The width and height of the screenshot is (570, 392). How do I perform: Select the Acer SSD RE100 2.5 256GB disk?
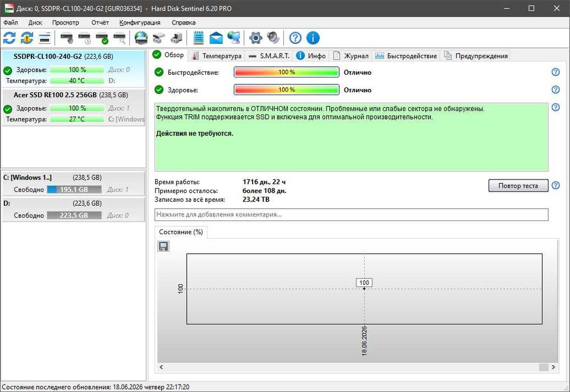(73, 107)
